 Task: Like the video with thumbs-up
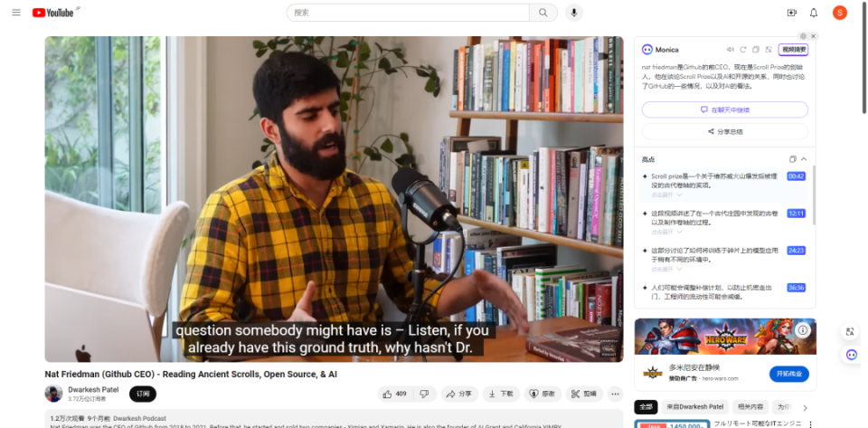(x=395, y=395)
